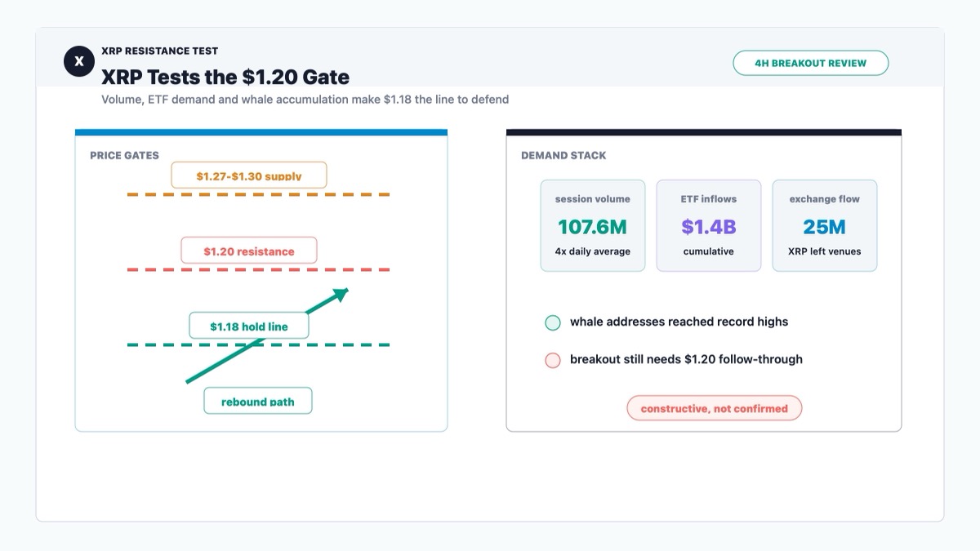This screenshot has height=551, width=980.
Task: Select the $1.20 resistance label
Action: 249,251
